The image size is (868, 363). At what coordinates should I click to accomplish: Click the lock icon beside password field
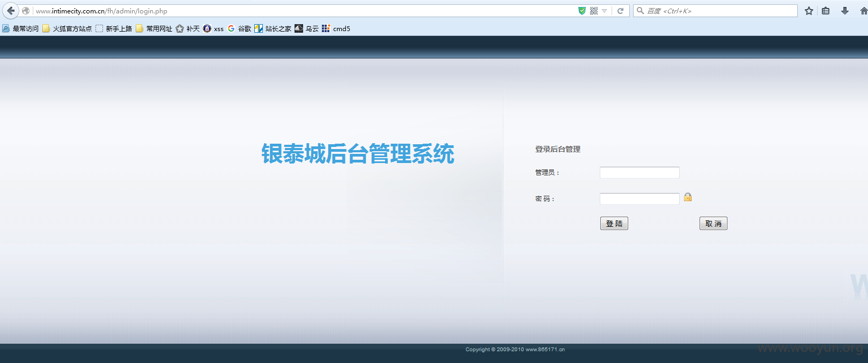[688, 197]
